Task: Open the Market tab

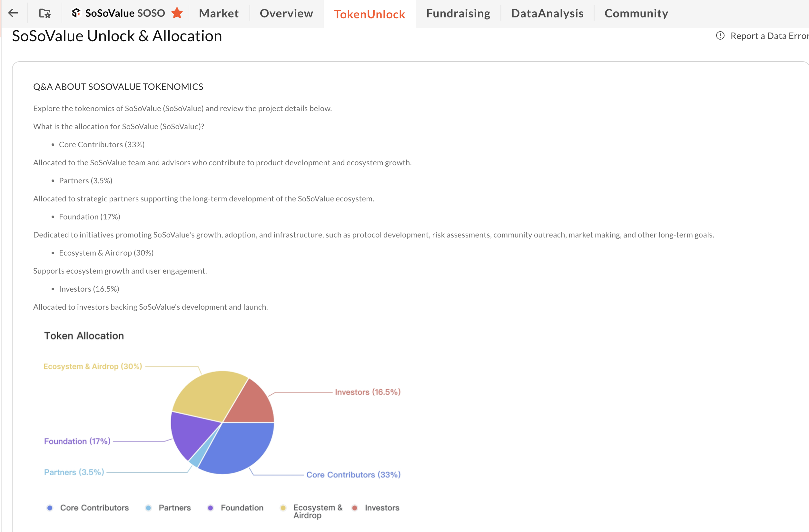Action: click(x=219, y=13)
